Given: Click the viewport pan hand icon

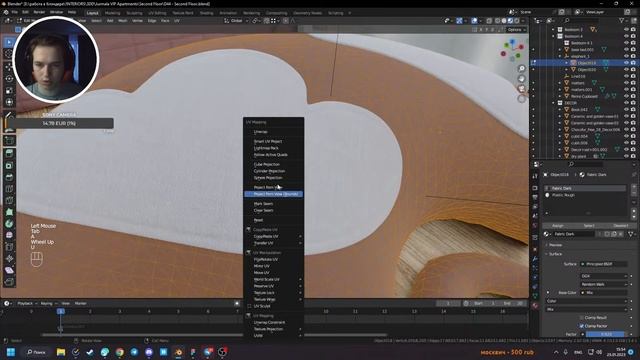Looking at the screenshot, I should point(522,78).
